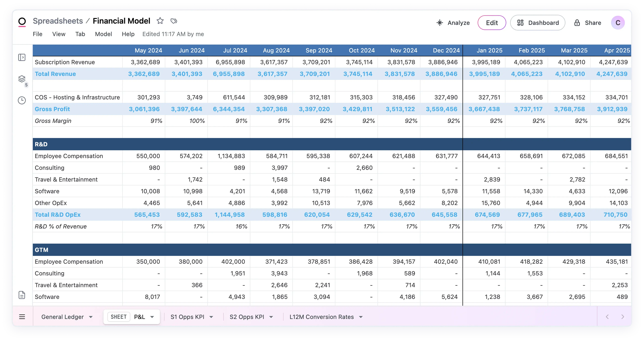
Task: Select the Total Revenue row label
Action: click(x=55, y=74)
